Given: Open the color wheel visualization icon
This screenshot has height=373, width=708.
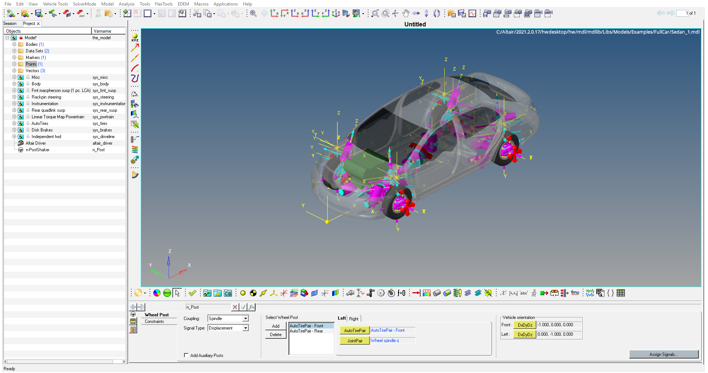Looking at the screenshot, I should pyautogui.click(x=156, y=293).
